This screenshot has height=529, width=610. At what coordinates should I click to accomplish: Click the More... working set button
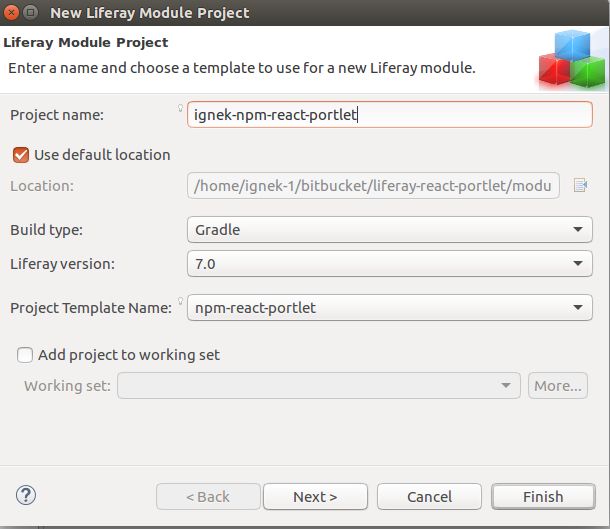click(558, 385)
